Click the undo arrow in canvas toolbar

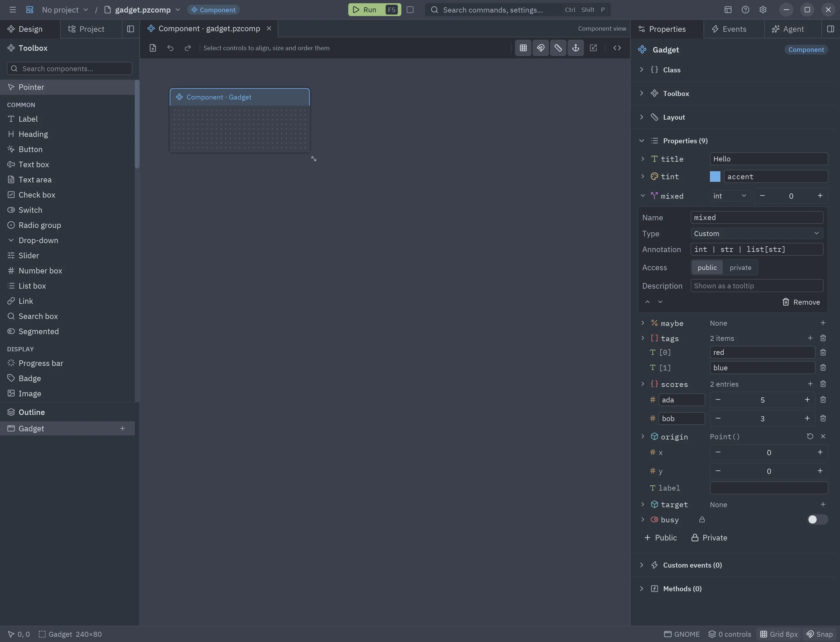coord(170,48)
